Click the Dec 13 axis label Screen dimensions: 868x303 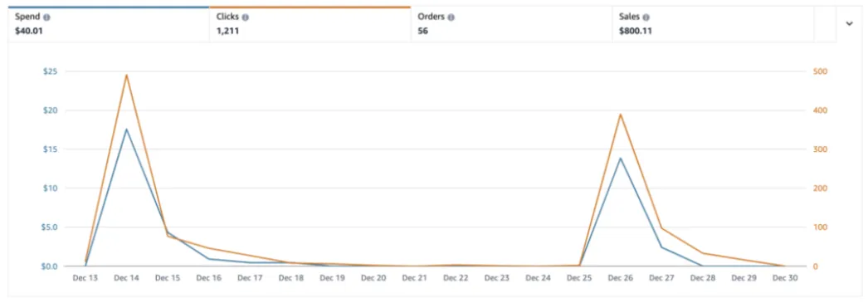pyautogui.click(x=85, y=279)
